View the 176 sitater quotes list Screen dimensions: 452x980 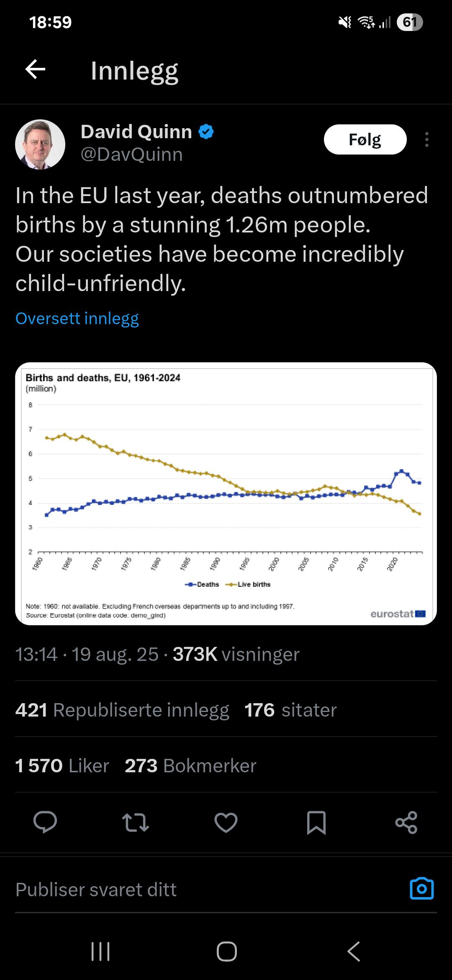[x=290, y=710]
